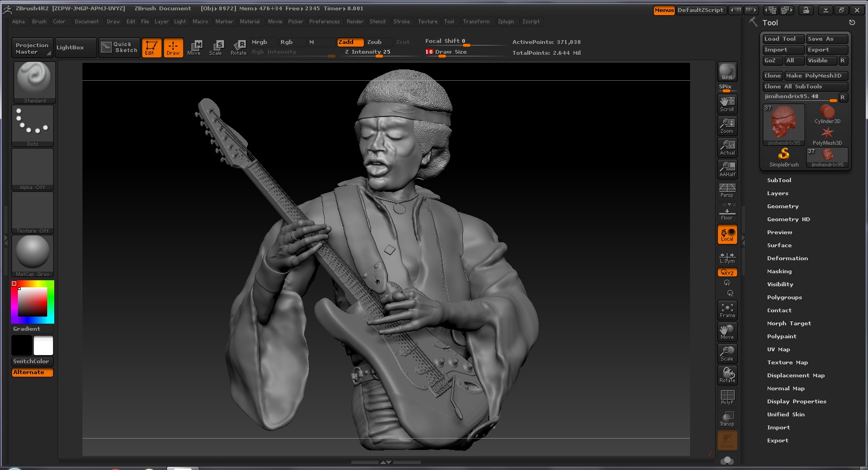The height and width of the screenshot is (470, 868).
Task: Expand the Display Properties section
Action: [796, 401]
